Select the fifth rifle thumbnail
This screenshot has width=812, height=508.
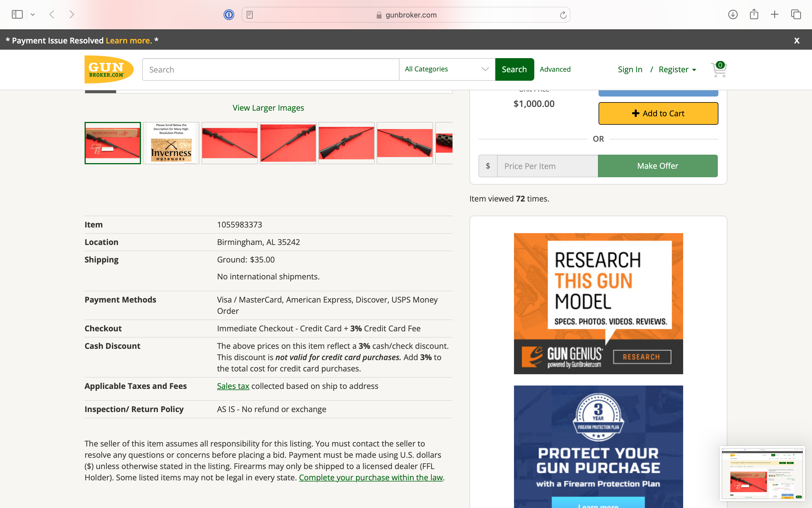click(x=346, y=143)
